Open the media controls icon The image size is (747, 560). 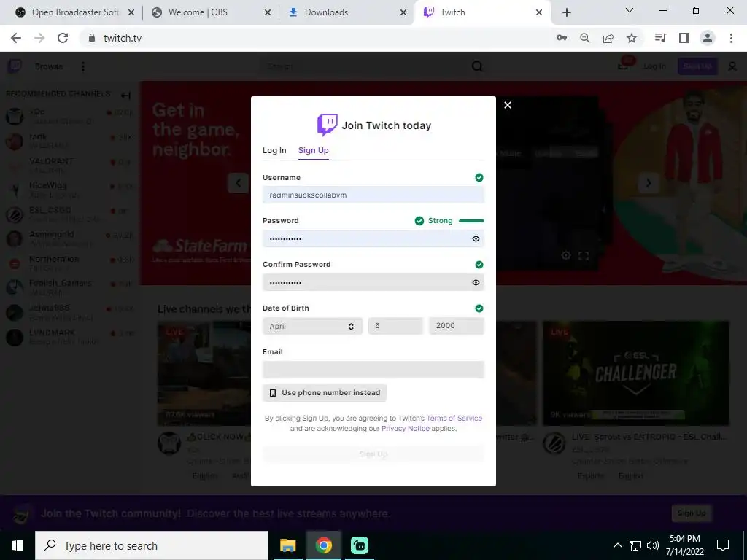660,38
